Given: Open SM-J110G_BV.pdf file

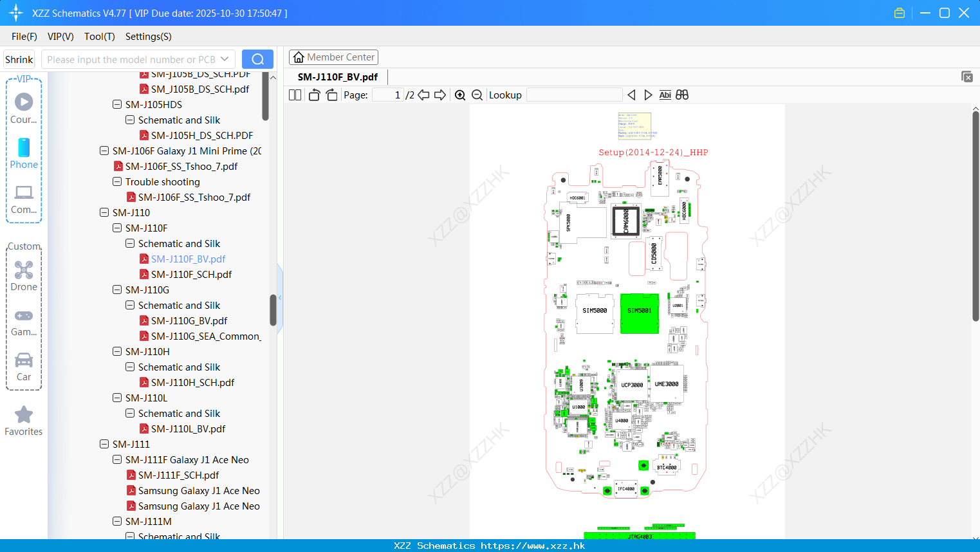Looking at the screenshot, I should point(189,320).
